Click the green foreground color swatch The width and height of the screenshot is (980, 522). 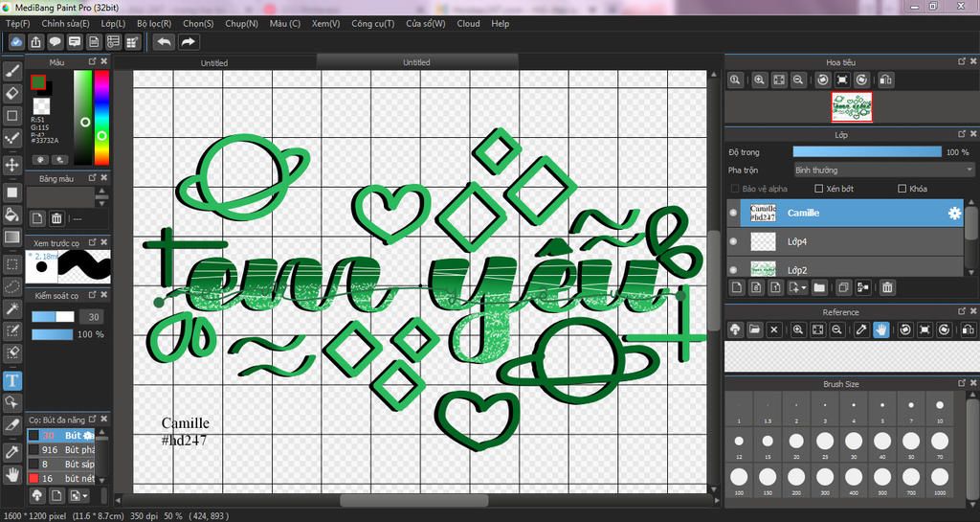coord(38,82)
